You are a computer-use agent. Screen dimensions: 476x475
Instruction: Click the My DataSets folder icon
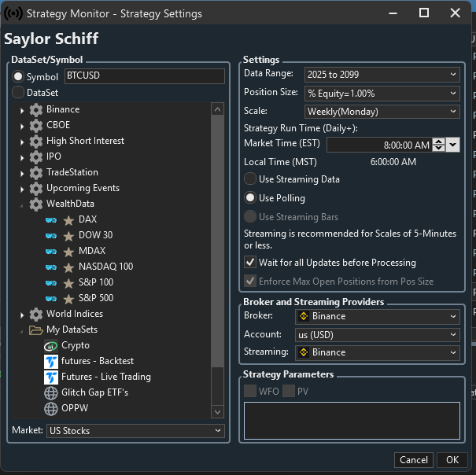36,330
